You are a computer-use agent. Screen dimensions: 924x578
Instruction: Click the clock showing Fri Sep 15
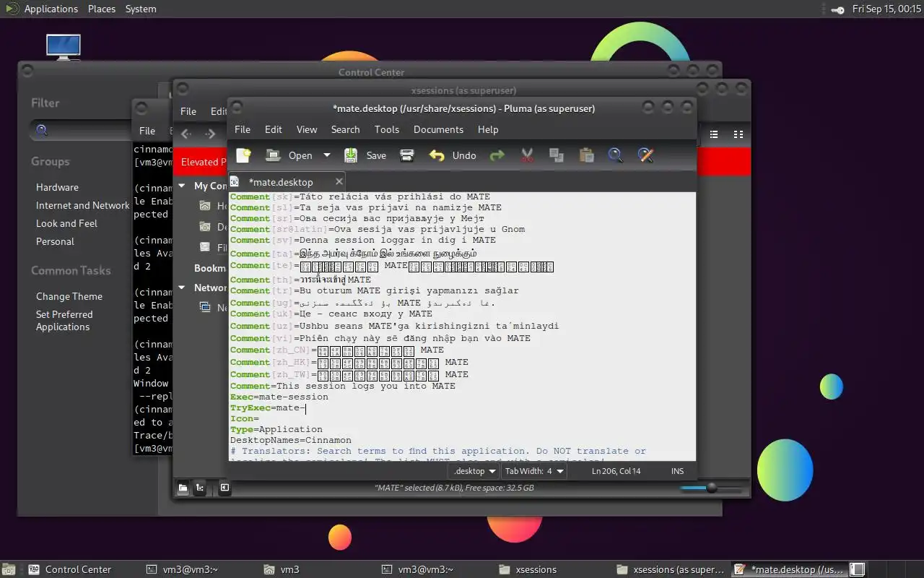(x=886, y=9)
